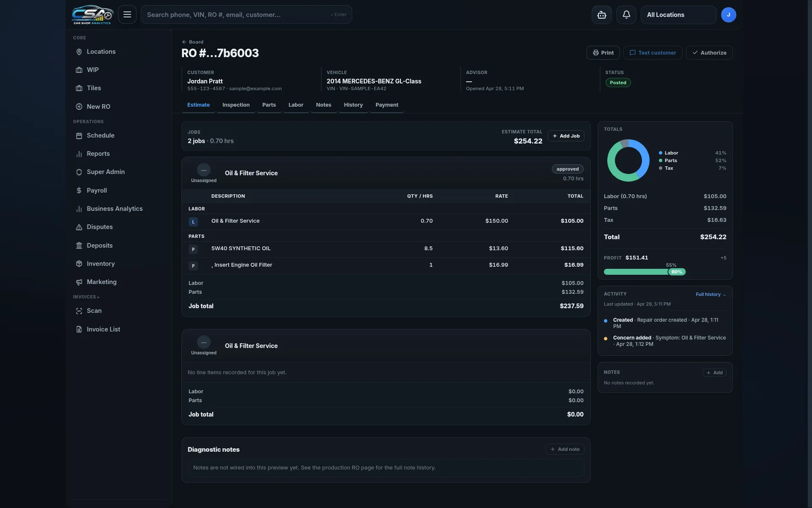Image resolution: width=812 pixels, height=508 pixels.
Task: Open the Notes tab
Action: point(324,105)
